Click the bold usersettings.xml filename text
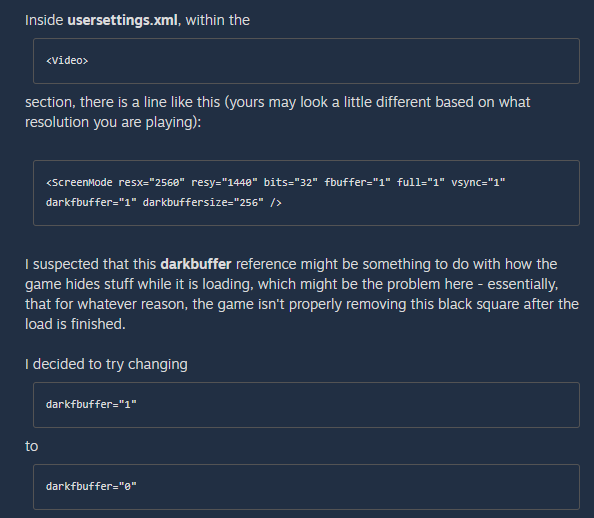The image size is (594, 518). point(122,20)
